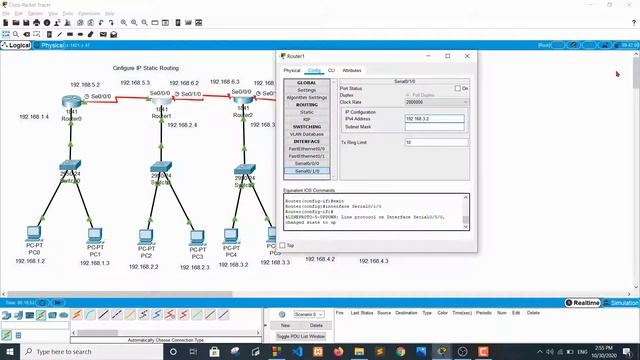Switch to Realtime mode
This screenshot has width=640, height=360.
tap(582, 303)
